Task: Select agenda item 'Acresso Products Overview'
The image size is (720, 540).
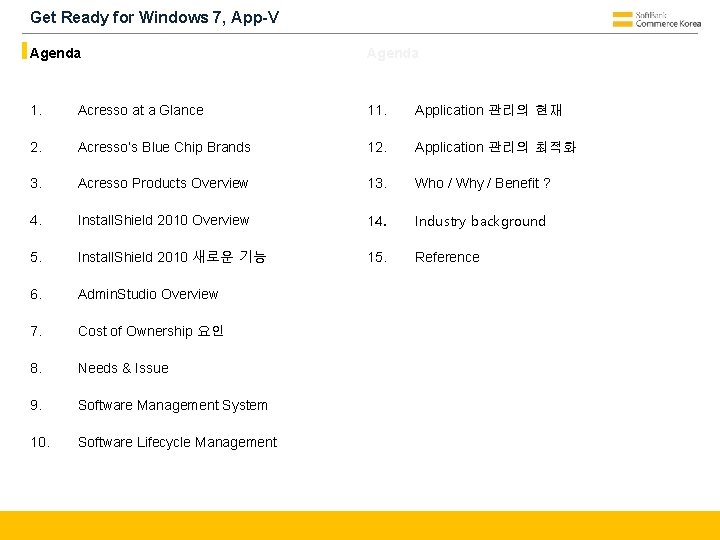Action: pos(163,183)
